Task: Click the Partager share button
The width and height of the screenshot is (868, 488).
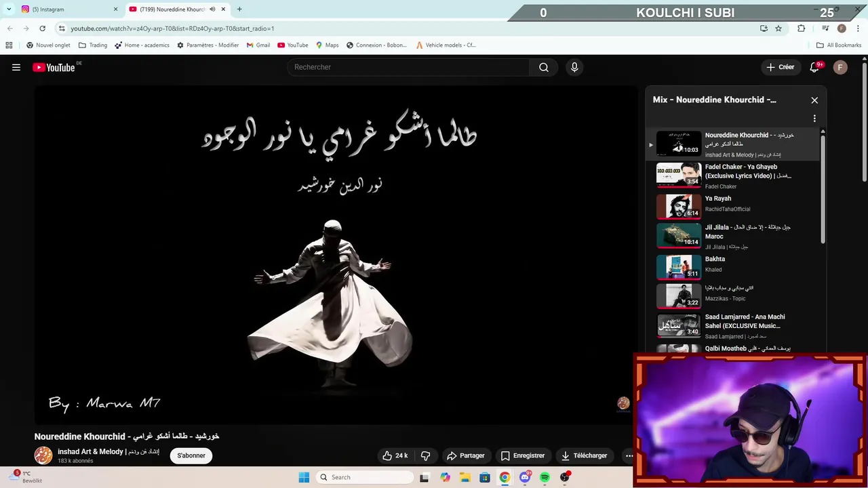Action: click(465, 455)
